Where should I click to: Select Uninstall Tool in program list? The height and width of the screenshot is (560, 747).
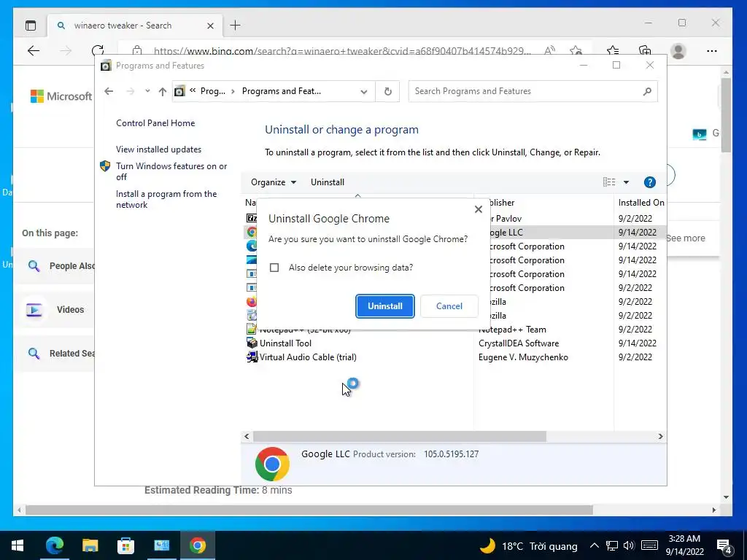point(285,343)
